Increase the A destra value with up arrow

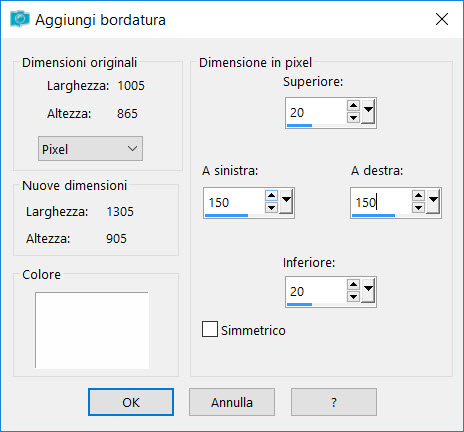pyautogui.click(x=418, y=196)
